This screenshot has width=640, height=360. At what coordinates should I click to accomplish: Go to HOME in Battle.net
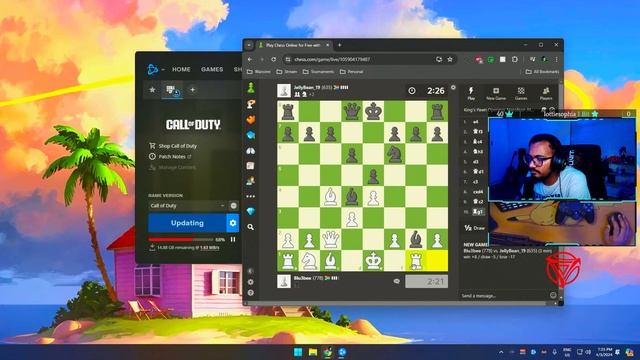tap(181, 69)
